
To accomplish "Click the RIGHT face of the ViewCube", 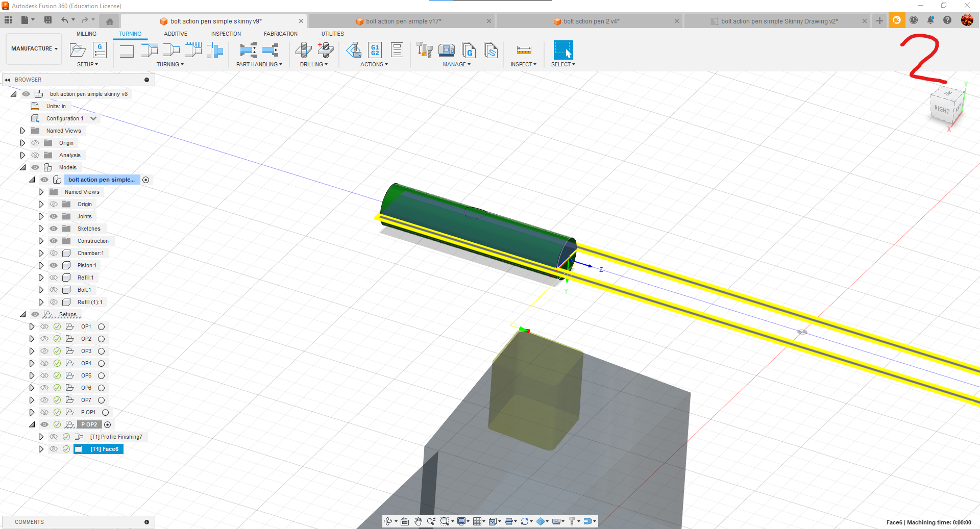I will pos(942,109).
